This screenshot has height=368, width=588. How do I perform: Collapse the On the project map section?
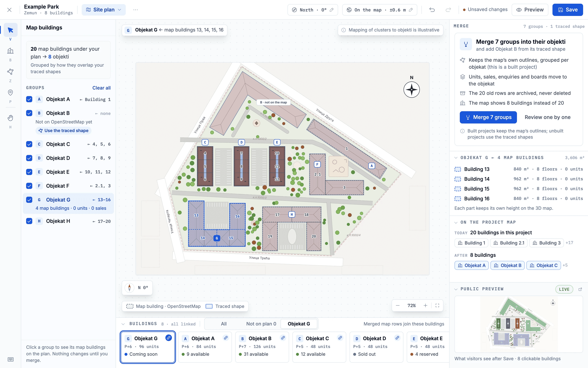(456, 222)
